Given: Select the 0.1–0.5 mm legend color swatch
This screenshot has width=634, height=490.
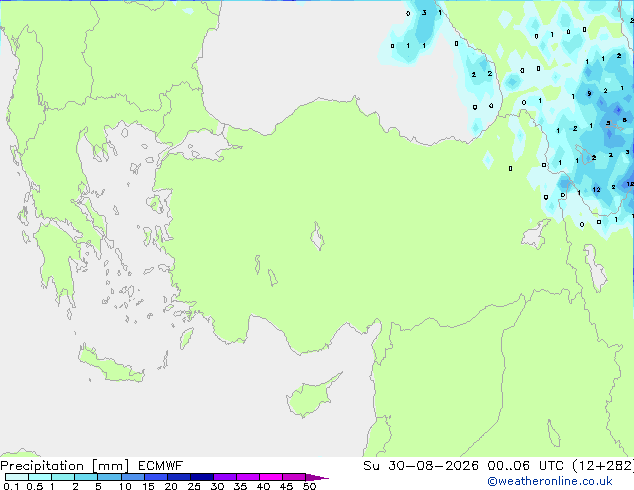Looking at the screenshot, I should coord(17,477).
